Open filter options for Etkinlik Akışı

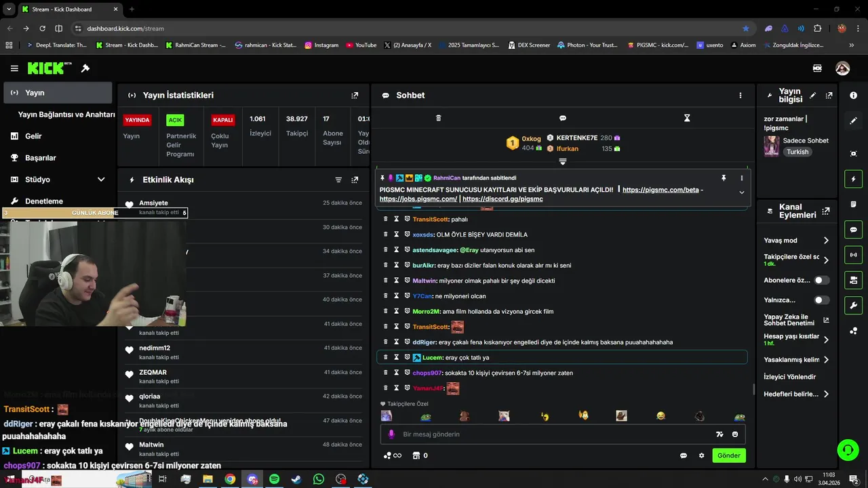point(338,180)
